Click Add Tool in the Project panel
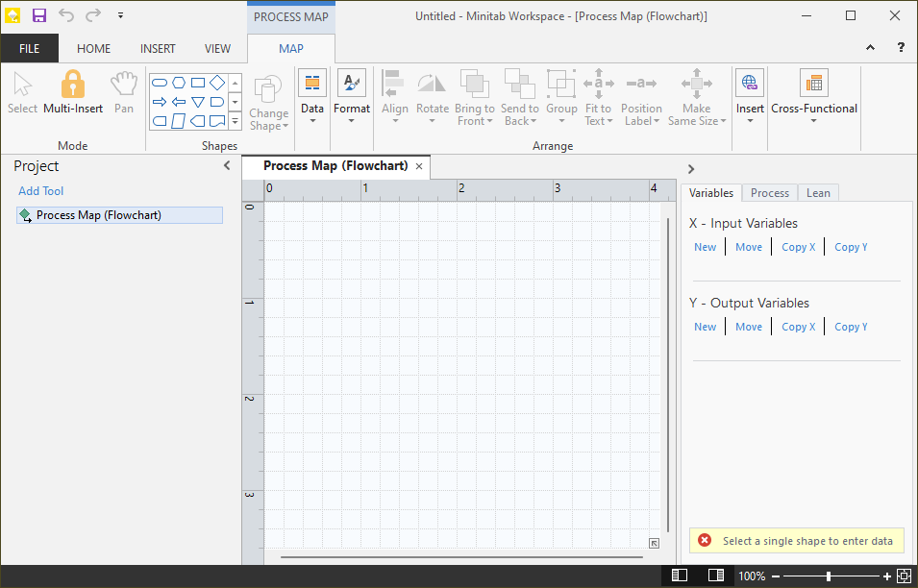 click(x=40, y=190)
